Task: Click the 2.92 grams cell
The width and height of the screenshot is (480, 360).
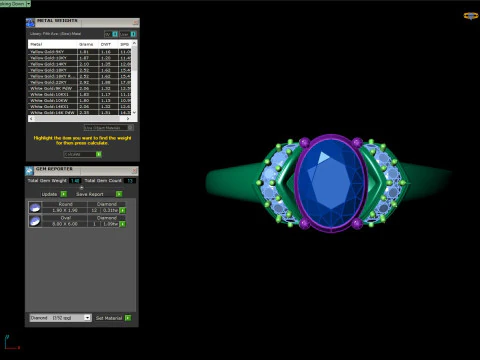Action: (88, 82)
